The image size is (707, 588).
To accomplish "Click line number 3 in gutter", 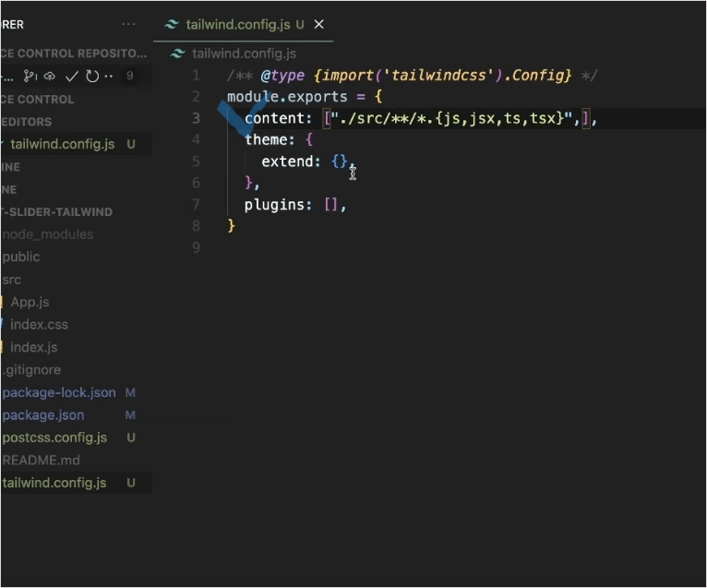I will [197, 118].
